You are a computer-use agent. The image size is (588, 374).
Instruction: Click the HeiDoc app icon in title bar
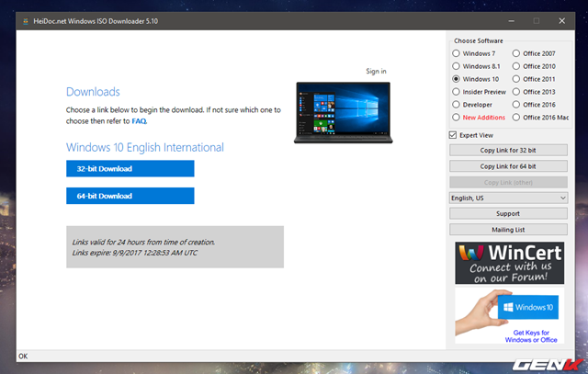click(x=26, y=21)
